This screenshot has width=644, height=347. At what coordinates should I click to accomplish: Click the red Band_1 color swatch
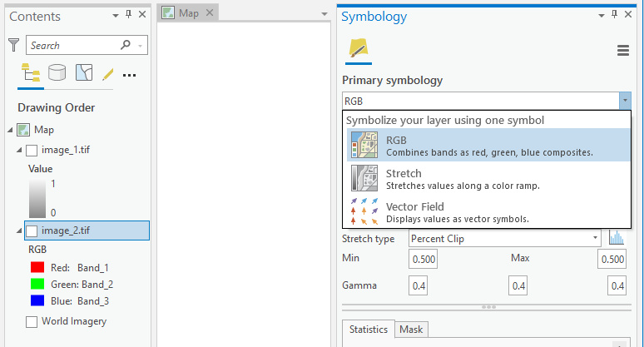click(x=36, y=268)
